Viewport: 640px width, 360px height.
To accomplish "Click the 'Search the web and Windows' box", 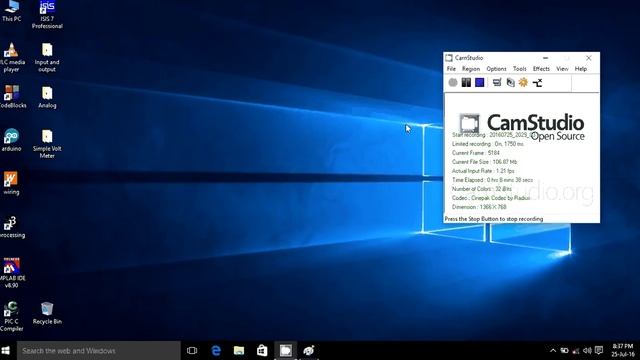I will (x=98, y=351).
